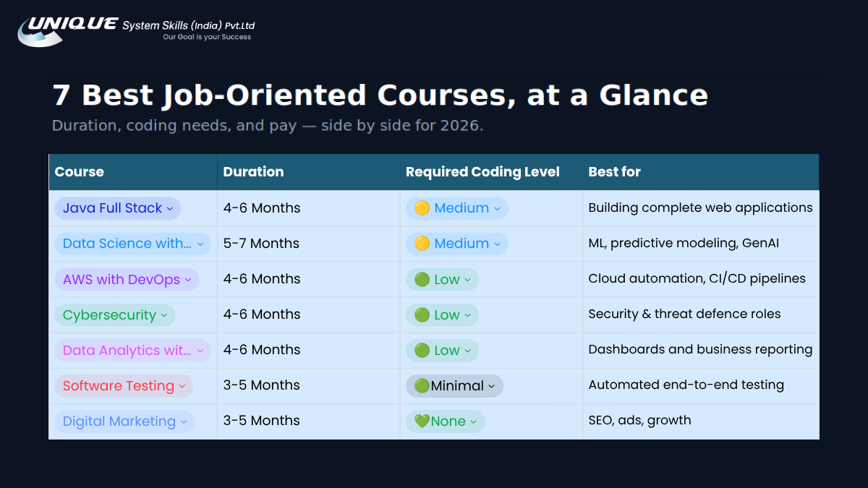
Task: Click Cybersecurity's 4-6 Months duration cell
Action: (x=309, y=314)
